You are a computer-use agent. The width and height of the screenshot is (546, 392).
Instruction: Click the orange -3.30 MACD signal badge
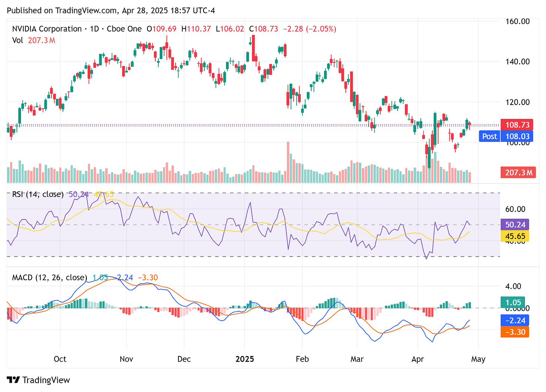point(514,332)
